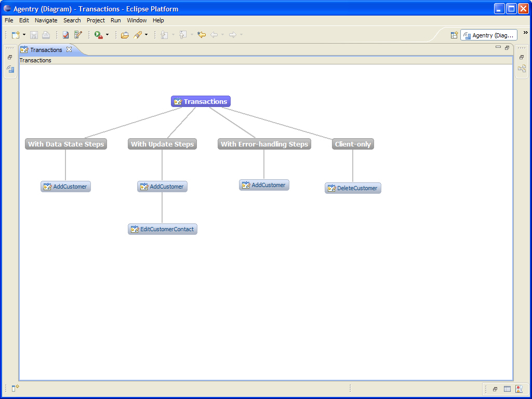Select the With Update Steps node

click(162, 144)
